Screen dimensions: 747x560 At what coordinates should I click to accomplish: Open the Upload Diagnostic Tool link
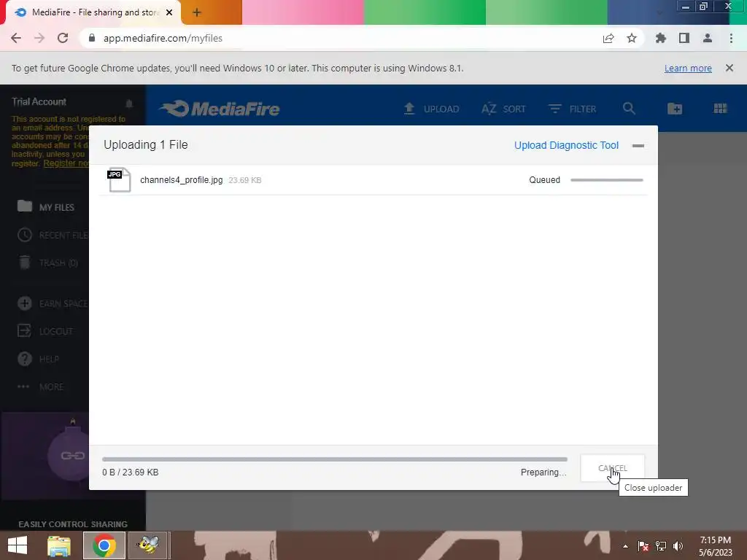click(x=566, y=145)
